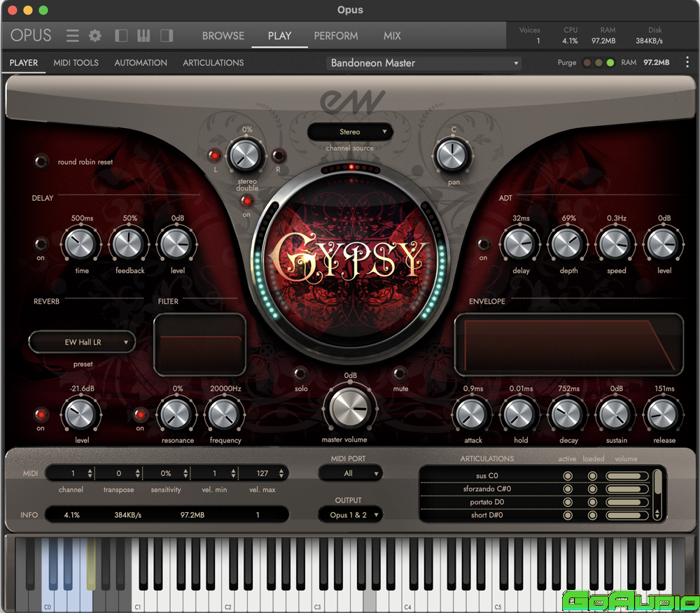Toggle the reverb on button

(41, 414)
